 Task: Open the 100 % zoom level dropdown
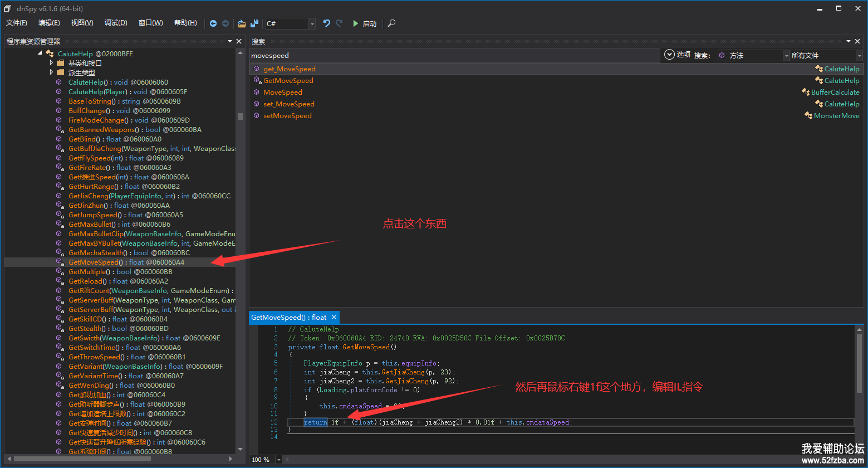[279, 460]
